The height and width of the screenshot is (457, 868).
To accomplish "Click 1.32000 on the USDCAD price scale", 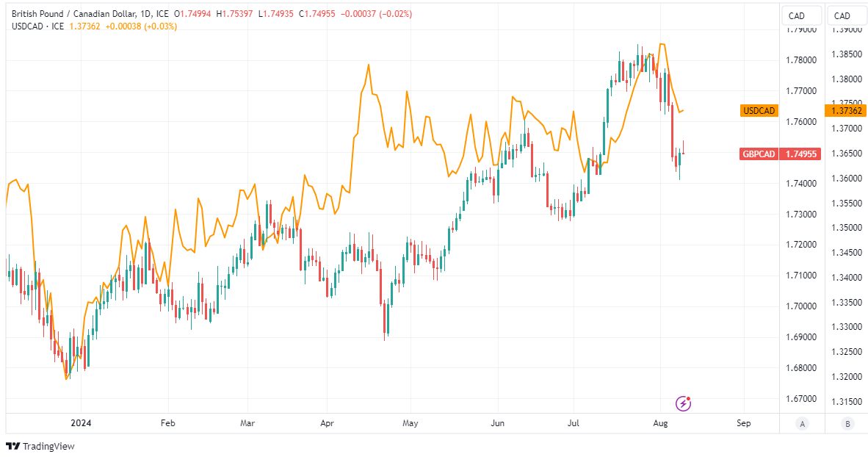I will tap(846, 376).
